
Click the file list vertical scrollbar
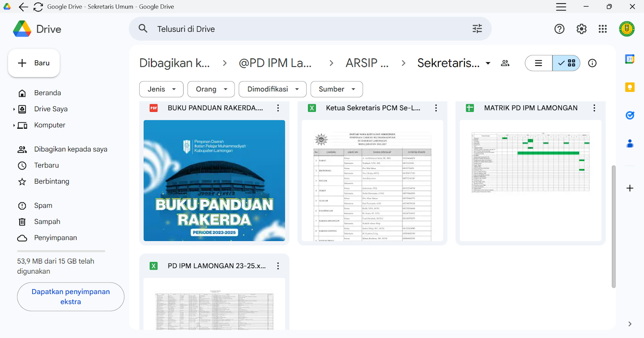[x=613, y=226]
